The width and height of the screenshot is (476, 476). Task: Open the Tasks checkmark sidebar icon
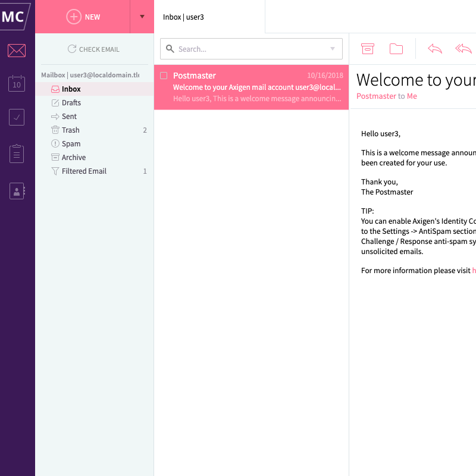tap(17, 117)
